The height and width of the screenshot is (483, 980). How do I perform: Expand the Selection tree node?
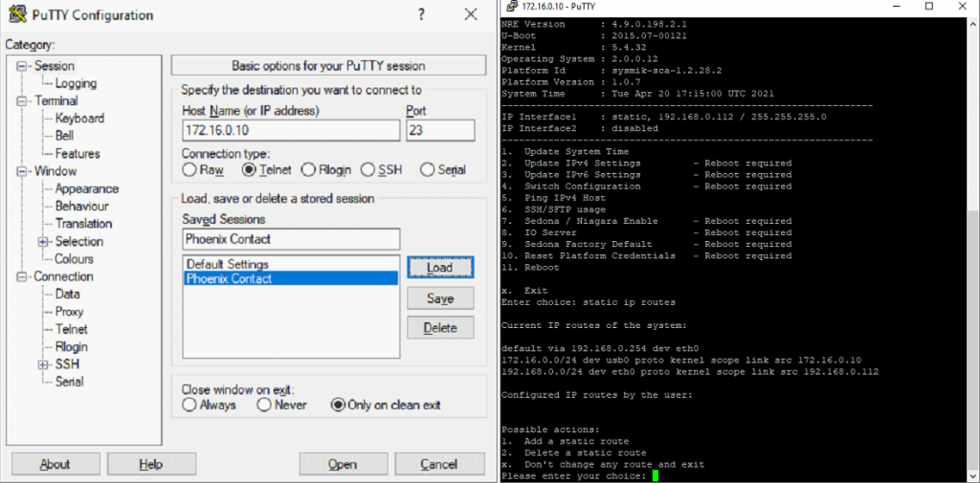(x=43, y=242)
